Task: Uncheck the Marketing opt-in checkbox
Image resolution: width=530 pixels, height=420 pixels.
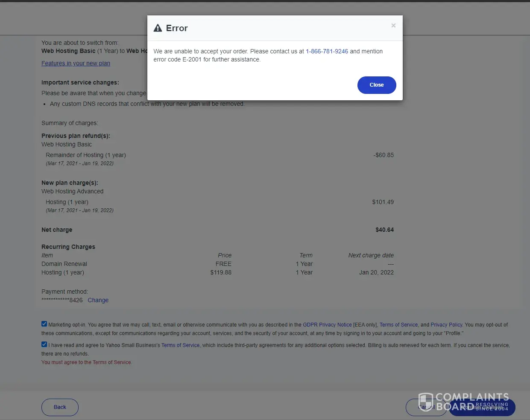Action: pos(44,324)
